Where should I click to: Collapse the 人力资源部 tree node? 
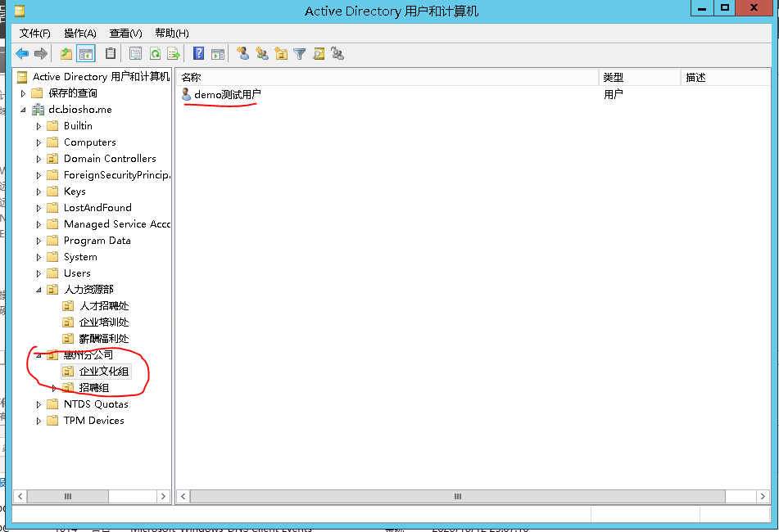[x=38, y=290]
